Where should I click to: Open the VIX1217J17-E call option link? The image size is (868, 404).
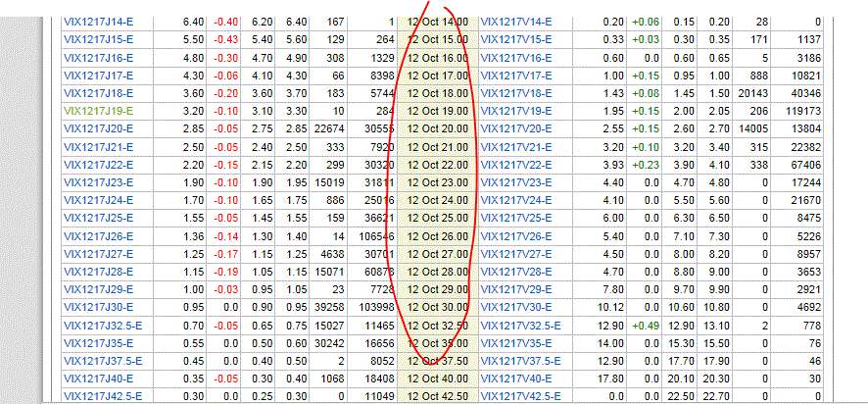[99, 76]
